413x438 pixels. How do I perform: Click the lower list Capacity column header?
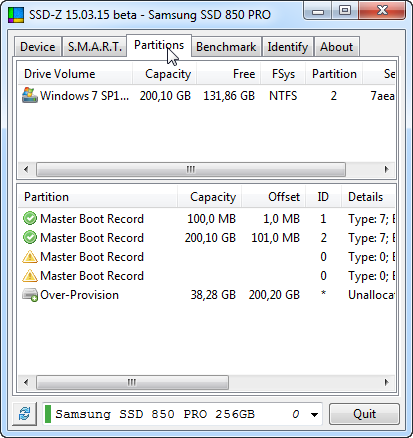[209, 197]
